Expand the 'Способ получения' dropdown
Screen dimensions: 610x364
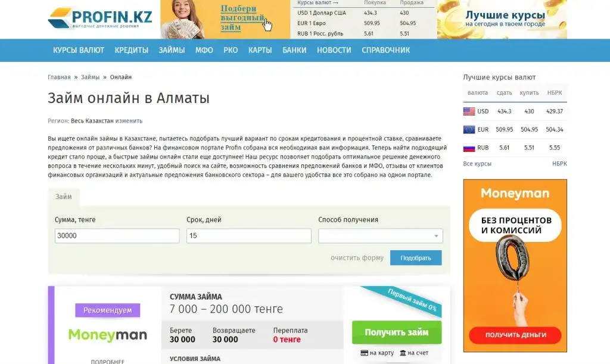(381, 236)
